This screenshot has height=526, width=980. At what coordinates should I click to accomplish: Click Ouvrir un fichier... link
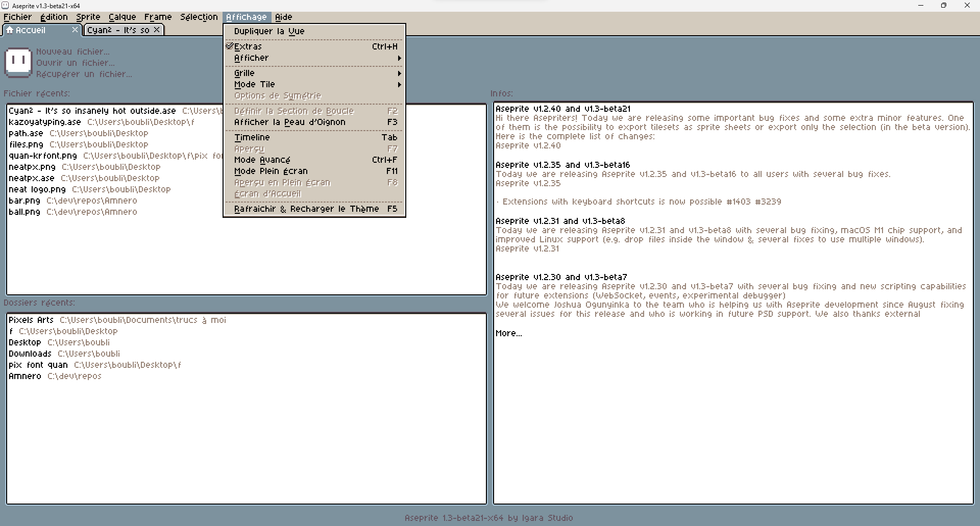(x=76, y=63)
